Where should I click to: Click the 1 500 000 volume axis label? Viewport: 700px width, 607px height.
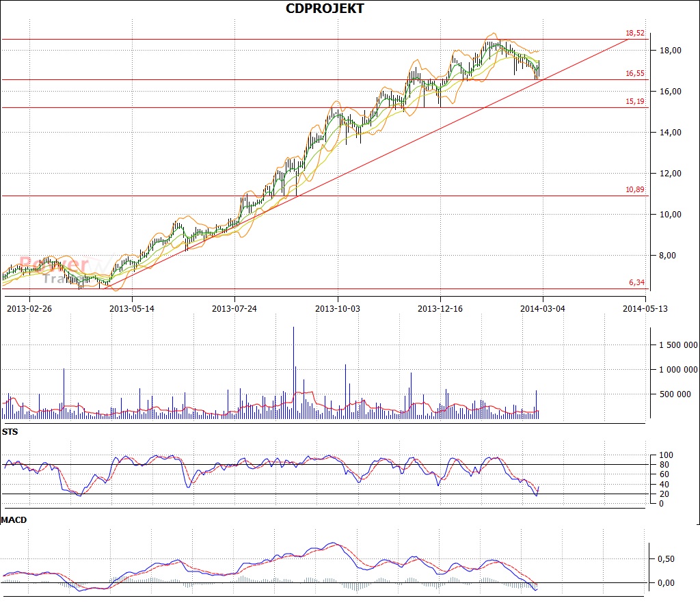coord(678,345)
